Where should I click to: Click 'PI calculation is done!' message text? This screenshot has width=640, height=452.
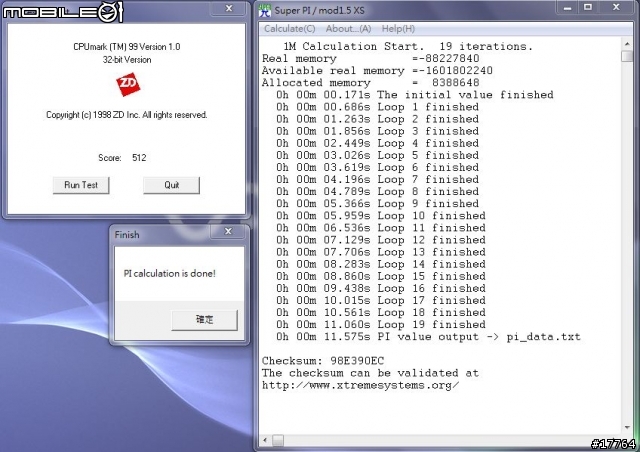point(169,273)
